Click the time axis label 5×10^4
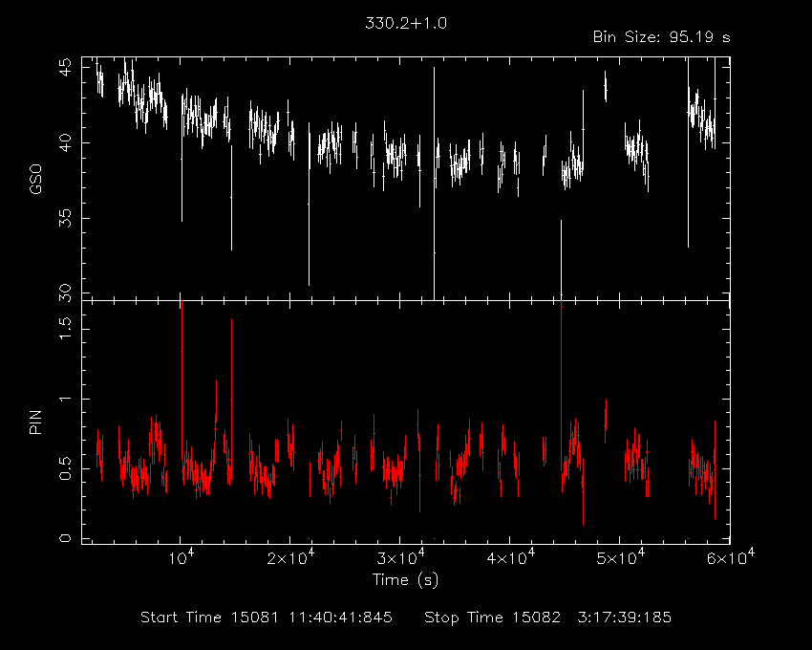Viewport: 812px width, 650px height. pos(622,557)
